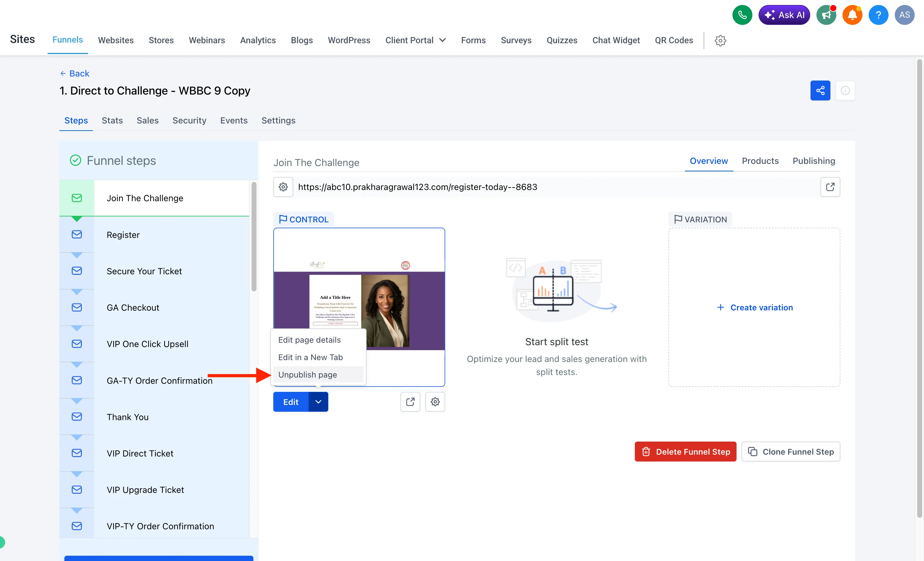
Task: Switch to the Sales tab
Action: coord(147,120)
